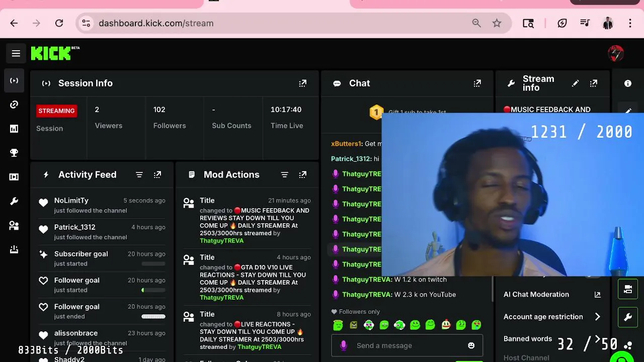The height and width of the screenshot is (362, 644).
Task: Insert the santa hat emote
Action: 446,325
